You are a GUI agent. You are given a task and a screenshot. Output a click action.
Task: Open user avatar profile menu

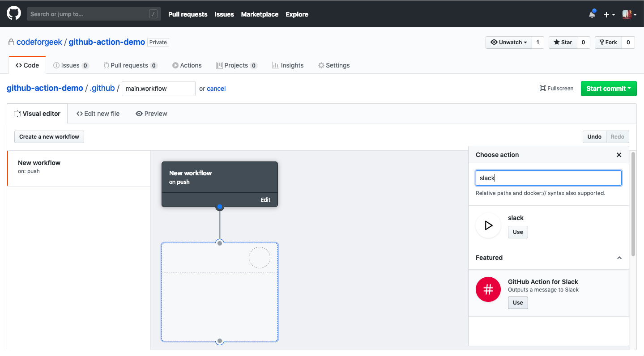[x=629, y=14]
